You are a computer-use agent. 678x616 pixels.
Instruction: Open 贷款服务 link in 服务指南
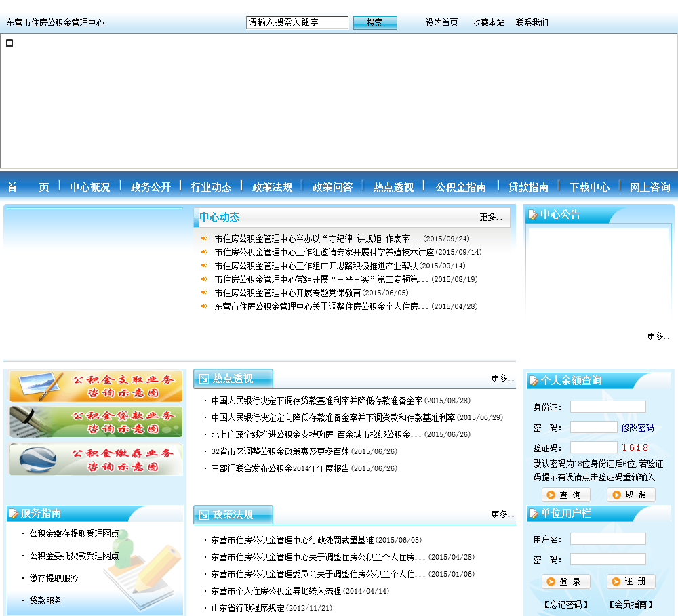(45, 601)
